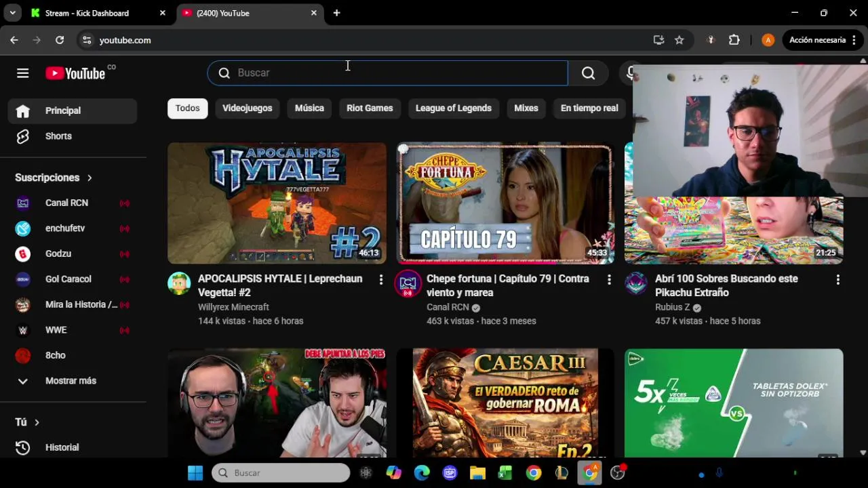Image resolution: width=868 pixels, height=488 pixels.
Task: Click the install/cast icon in address bar
Action: coord(658,40)
